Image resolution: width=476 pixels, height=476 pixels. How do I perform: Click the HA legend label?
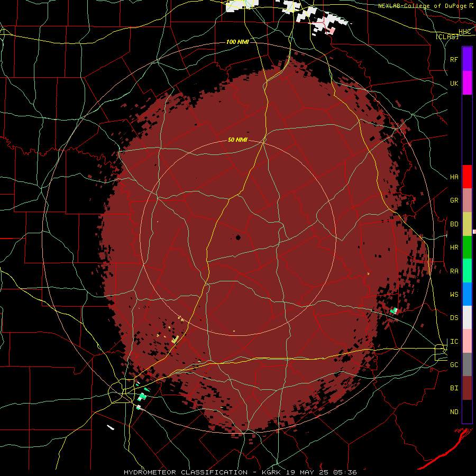454,177
